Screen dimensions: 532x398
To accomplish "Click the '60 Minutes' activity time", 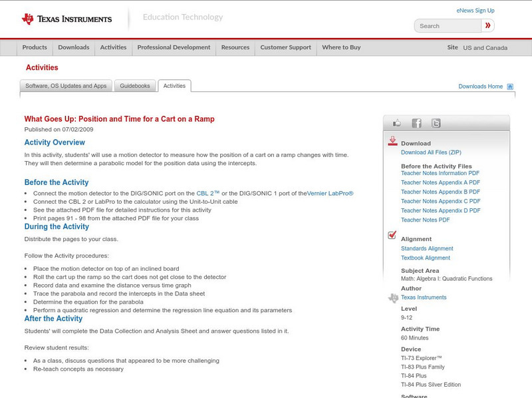I will (414, 338).
